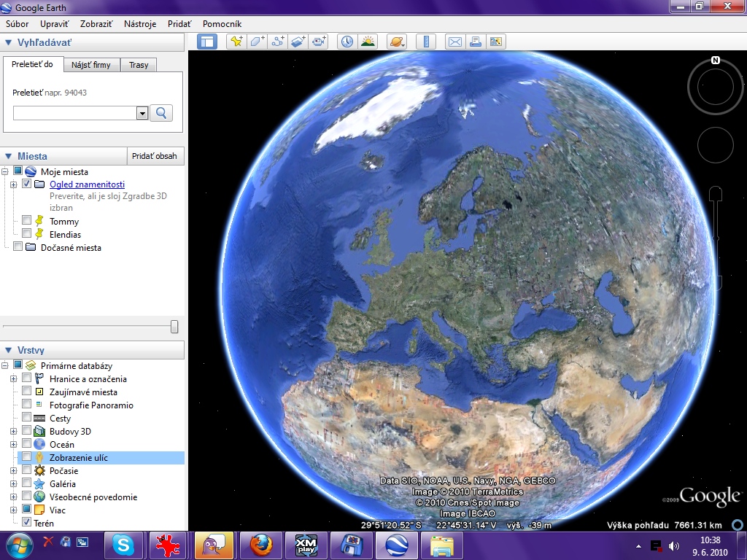Open the Pridať menu
The image size is (747, 560).
(x=179, y=24)
